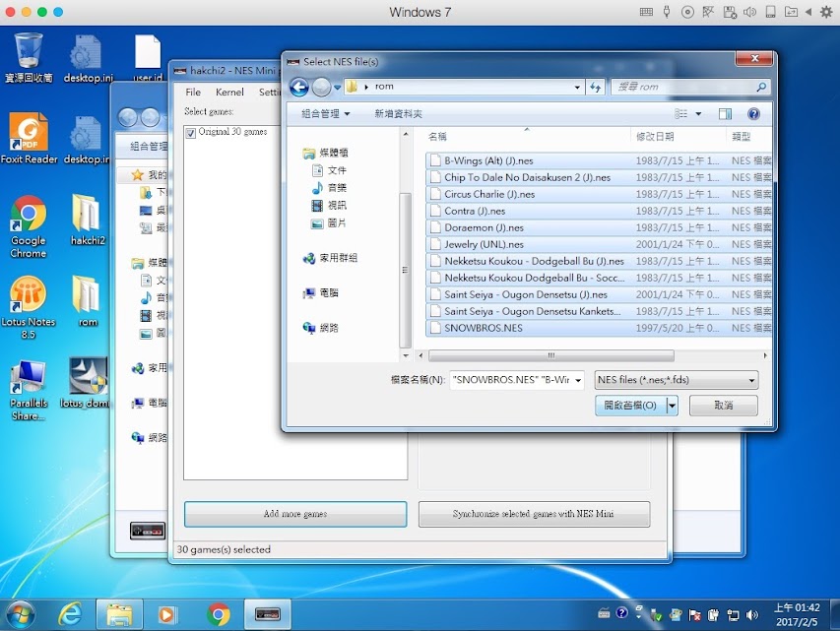This screenshot has height=631, width=840.
Task: Select Music library in dialog sidebar
Action: click(x=329, y=187)
